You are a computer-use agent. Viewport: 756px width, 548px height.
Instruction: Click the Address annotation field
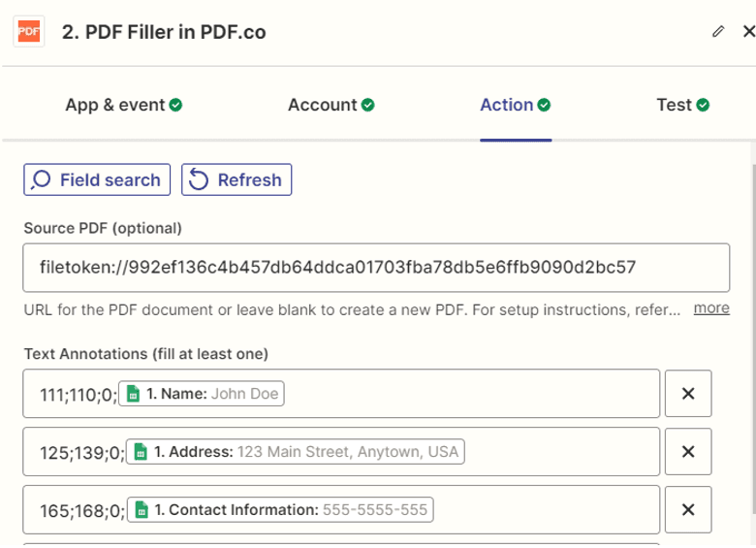(x=552, y=451)
